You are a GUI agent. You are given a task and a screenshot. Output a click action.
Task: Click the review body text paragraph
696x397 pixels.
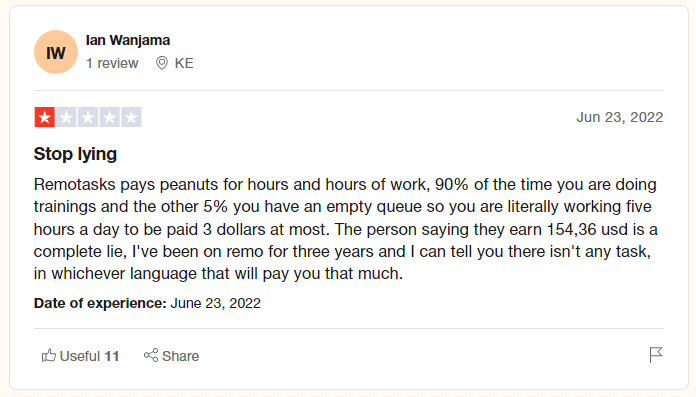click(x=346, y=229)
